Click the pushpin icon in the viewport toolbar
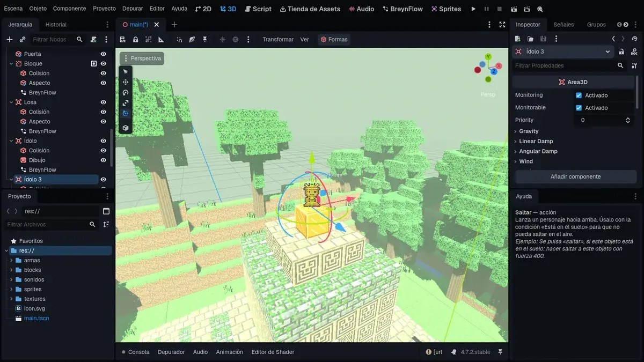Viewport: 644px width, 362px height. 205,39
